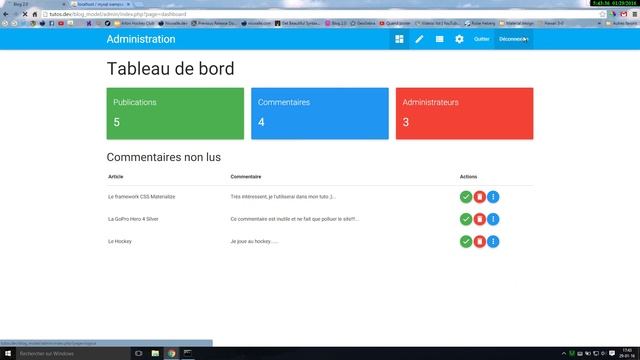
Task: Open the settings gear in navbar
Action: coord(459,39)
